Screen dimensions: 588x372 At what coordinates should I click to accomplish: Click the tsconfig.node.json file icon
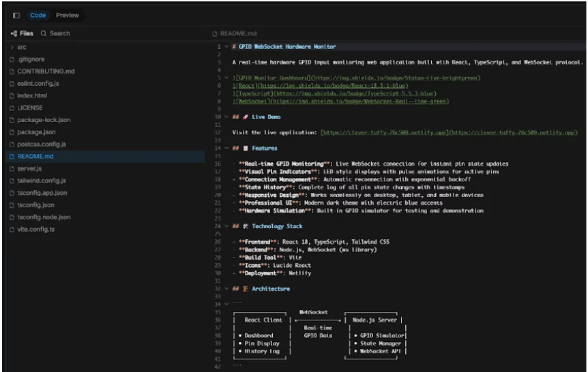12,217
